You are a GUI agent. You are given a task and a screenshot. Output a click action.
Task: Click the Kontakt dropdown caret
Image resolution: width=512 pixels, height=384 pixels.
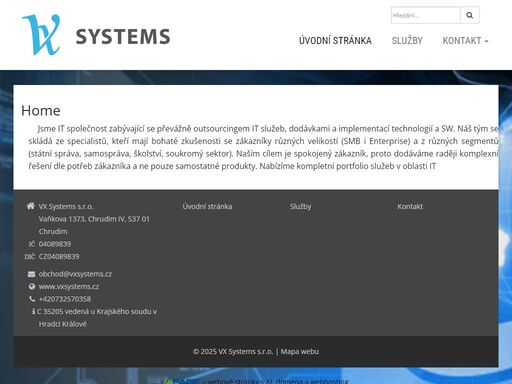(487, 41)
